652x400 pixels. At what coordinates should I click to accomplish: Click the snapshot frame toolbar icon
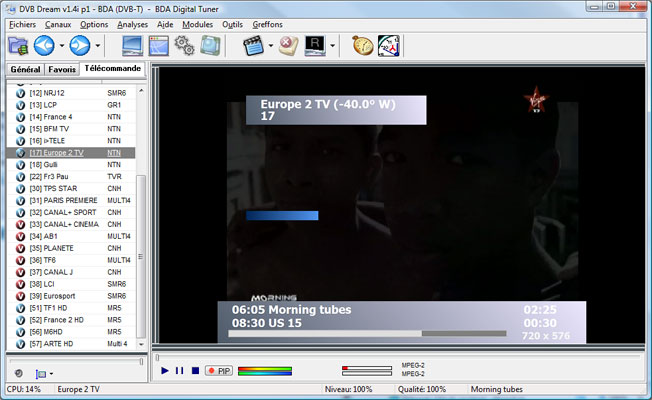tap(210, 45)
